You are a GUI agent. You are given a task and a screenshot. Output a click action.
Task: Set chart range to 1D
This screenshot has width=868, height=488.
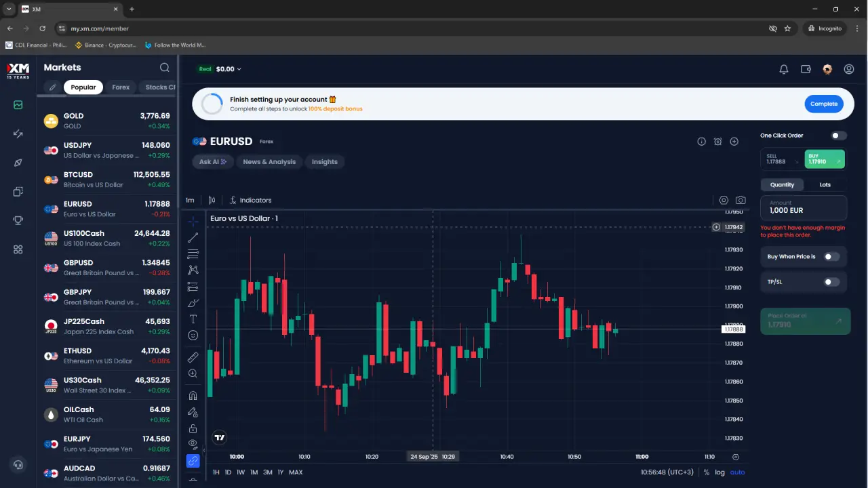tap(229, 472)
